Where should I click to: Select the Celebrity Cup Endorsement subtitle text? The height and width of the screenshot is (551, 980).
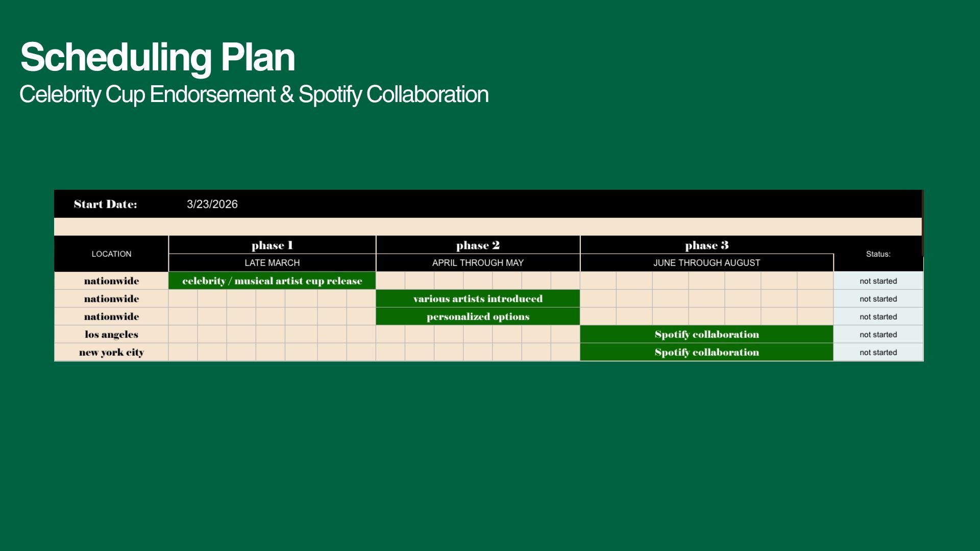coord(254,94)
